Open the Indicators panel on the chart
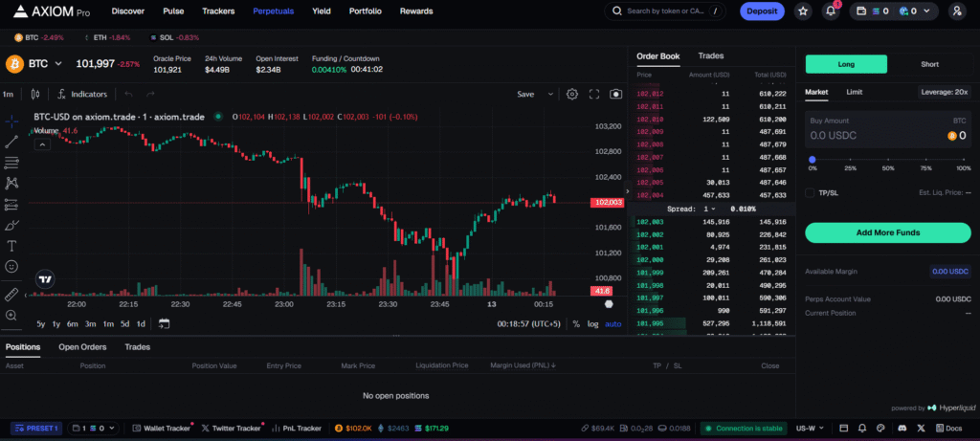 (x=82, y=94)
